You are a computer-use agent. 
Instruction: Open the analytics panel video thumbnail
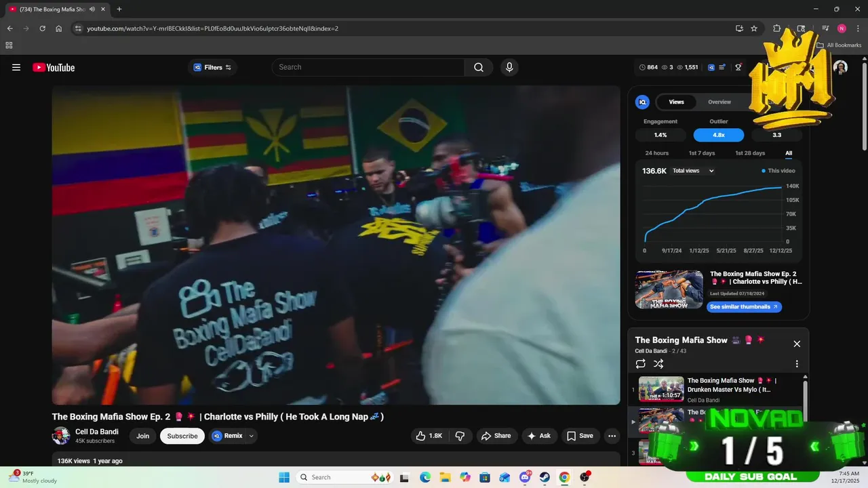[669, 289]
